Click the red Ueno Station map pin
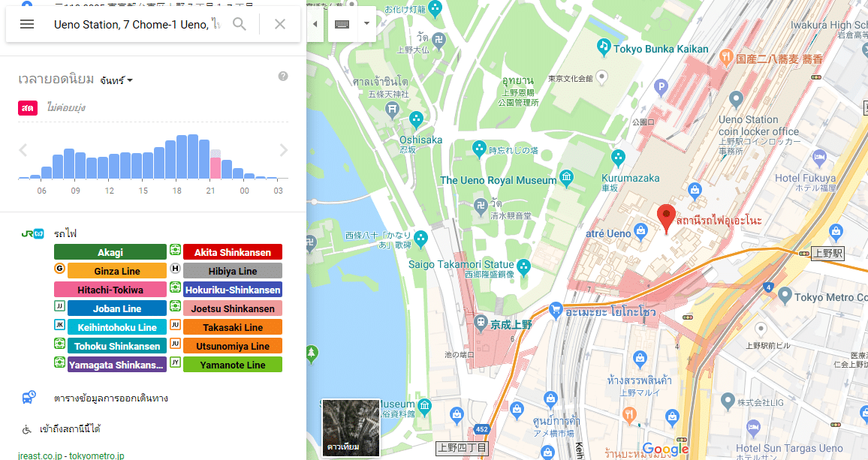The height and width of the screenshot is (460, 868). tap(666, 218)
